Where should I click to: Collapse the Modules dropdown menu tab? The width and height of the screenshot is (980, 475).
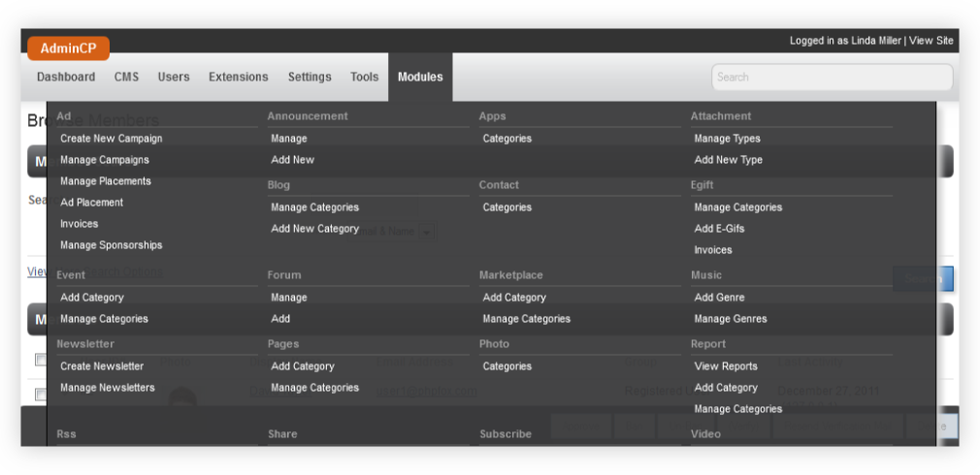click(420, 78)
